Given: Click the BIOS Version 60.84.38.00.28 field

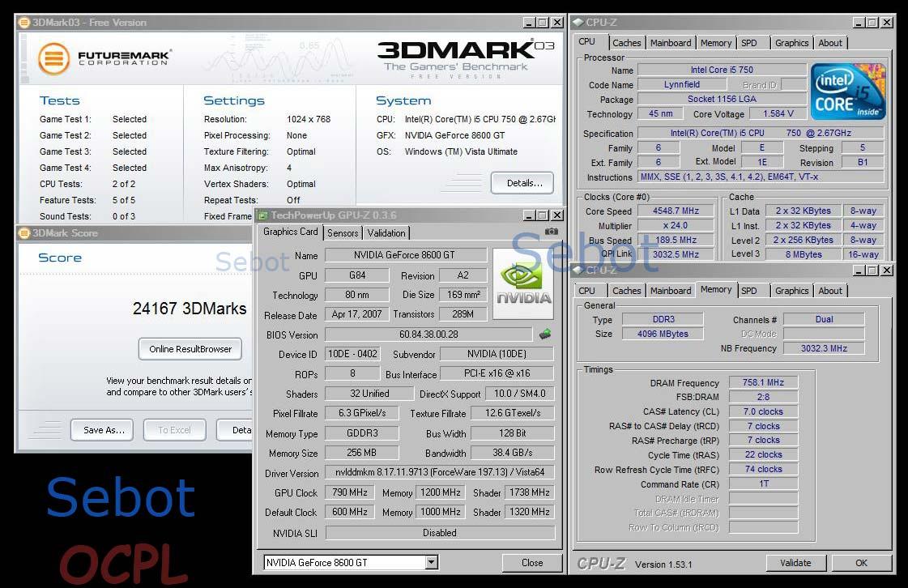Looking at the screenshot, I should (x=428, y=334).
